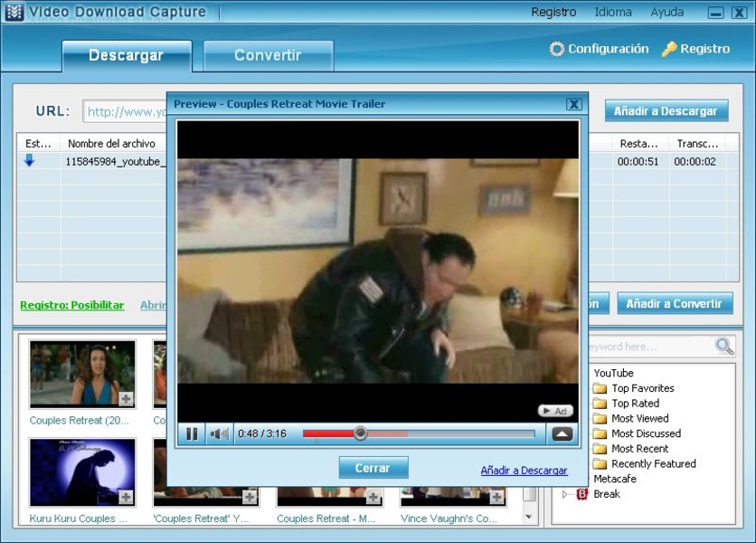Click the Cerrar button
This screenshot has height=543, width=756.
[373, 468]
